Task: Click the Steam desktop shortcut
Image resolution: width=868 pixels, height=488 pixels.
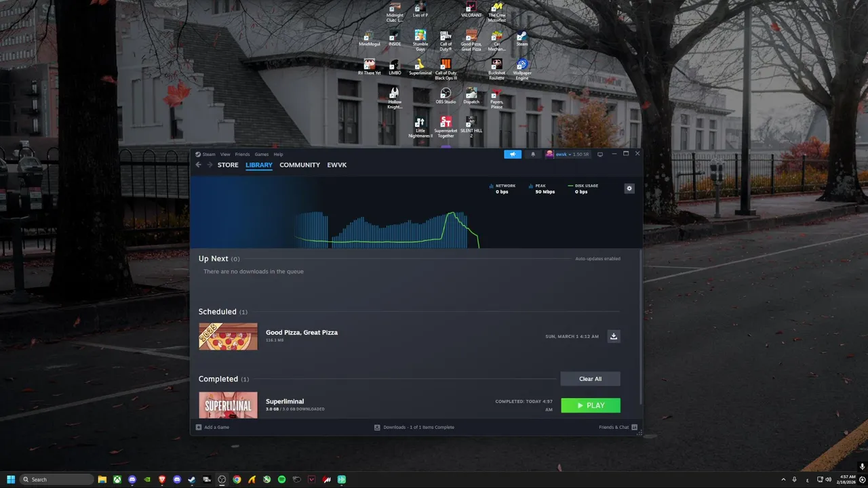Action: click(521, 39)
